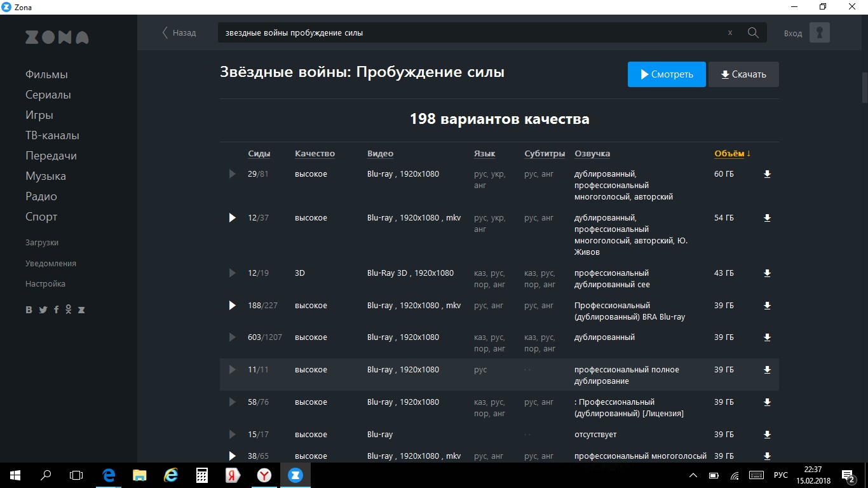
Task: Open the Музыка section
Action: [46, 176]
